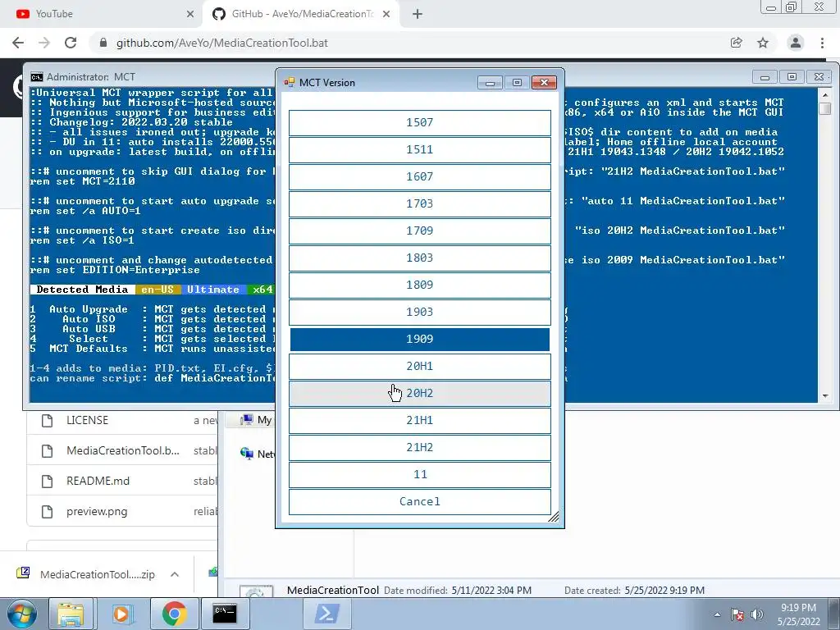Open Chrome profile avatar
The image size is (840, 630).
pyautogui.click(x=796, y=43)
